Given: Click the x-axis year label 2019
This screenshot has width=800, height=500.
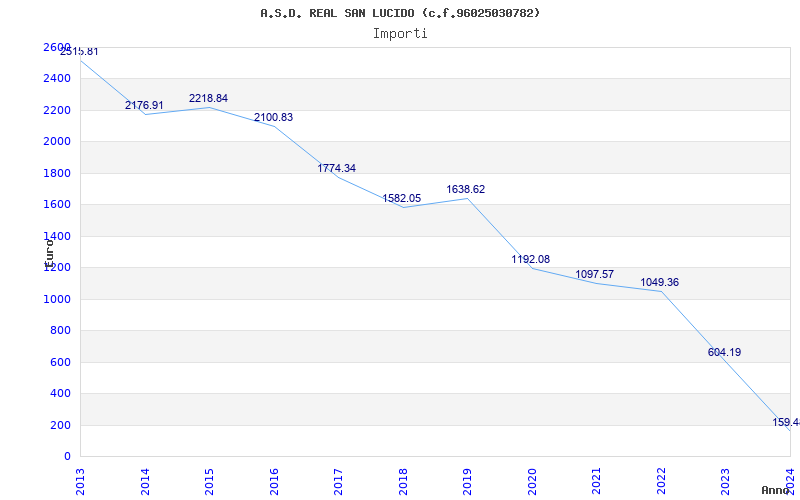Looking at the screenshot, I should (467, 482).
